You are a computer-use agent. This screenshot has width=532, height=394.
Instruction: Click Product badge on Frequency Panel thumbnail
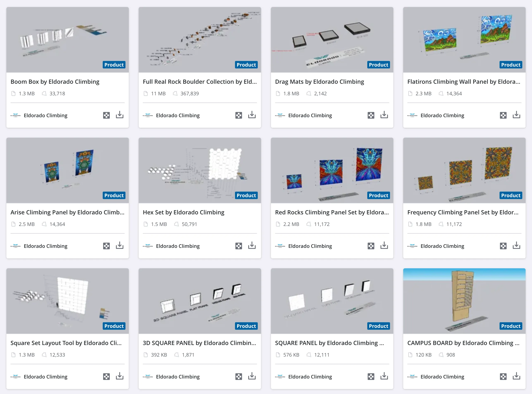[511, 195]
